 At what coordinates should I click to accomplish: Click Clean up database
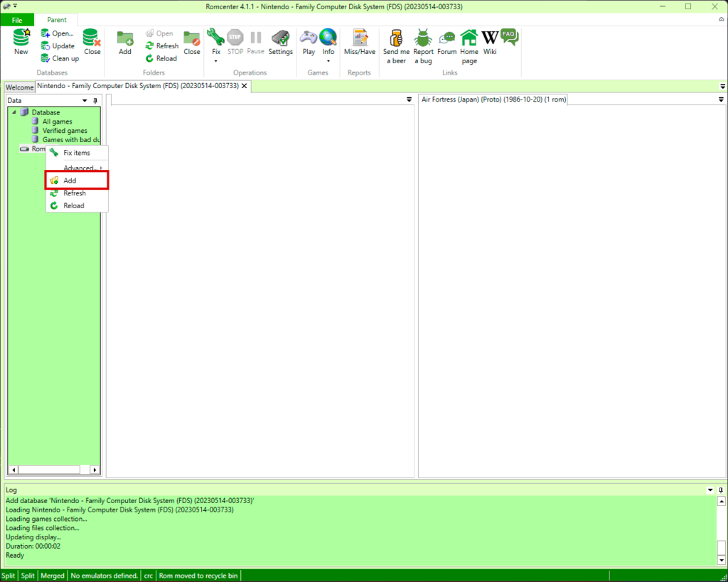point(60,58)
